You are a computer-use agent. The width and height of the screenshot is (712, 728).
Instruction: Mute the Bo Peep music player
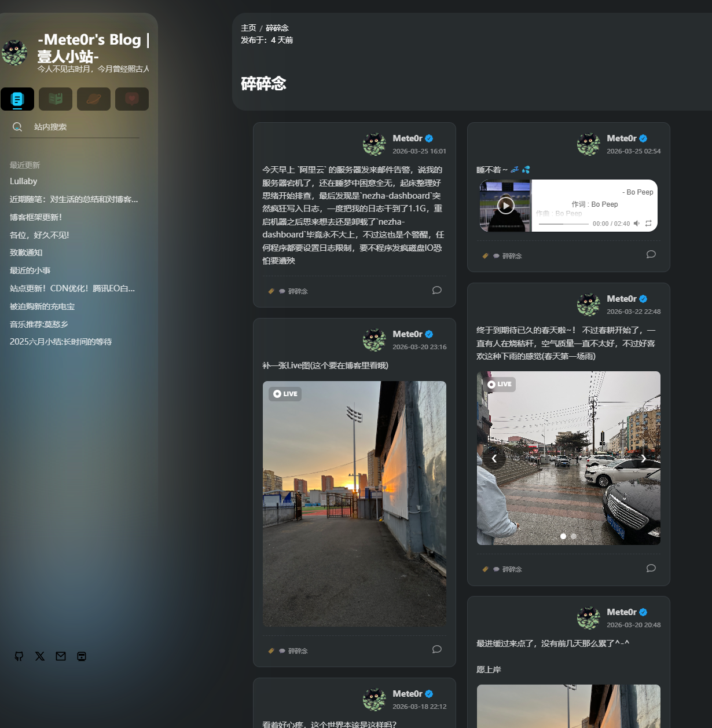(637, 224)
